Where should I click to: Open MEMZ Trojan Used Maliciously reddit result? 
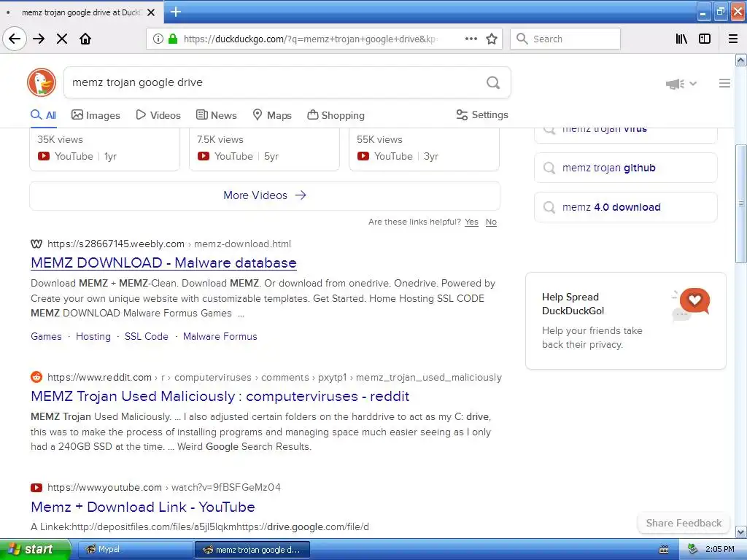(x=220, y=396)
